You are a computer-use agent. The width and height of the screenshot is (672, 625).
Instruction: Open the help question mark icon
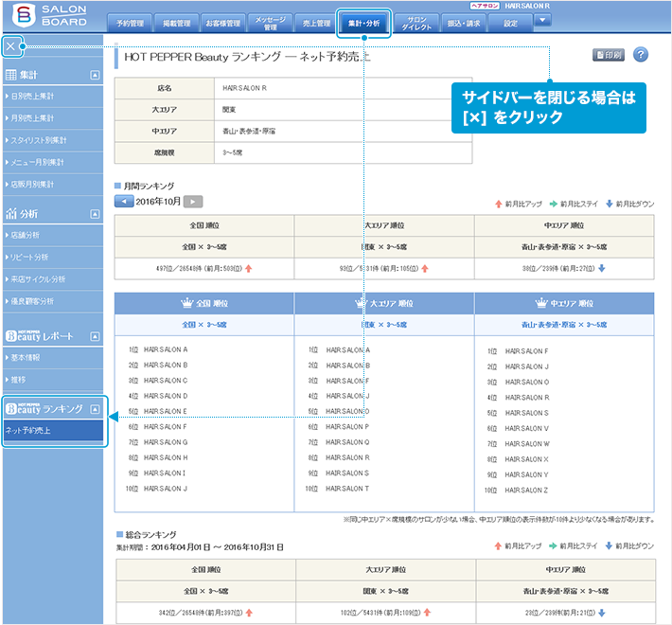point(641,55)
